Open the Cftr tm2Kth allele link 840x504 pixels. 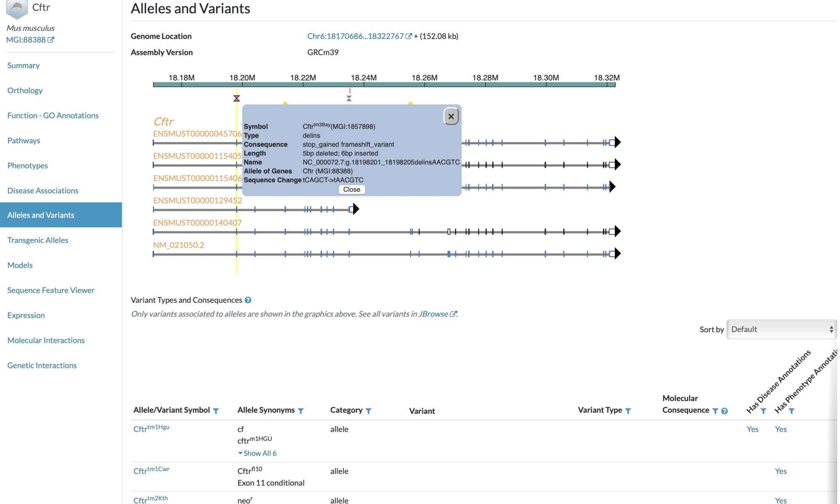(150, 499)
